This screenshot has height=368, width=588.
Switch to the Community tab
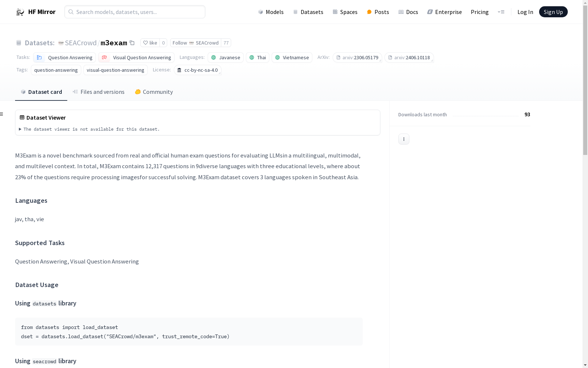(x=154, y=92)
